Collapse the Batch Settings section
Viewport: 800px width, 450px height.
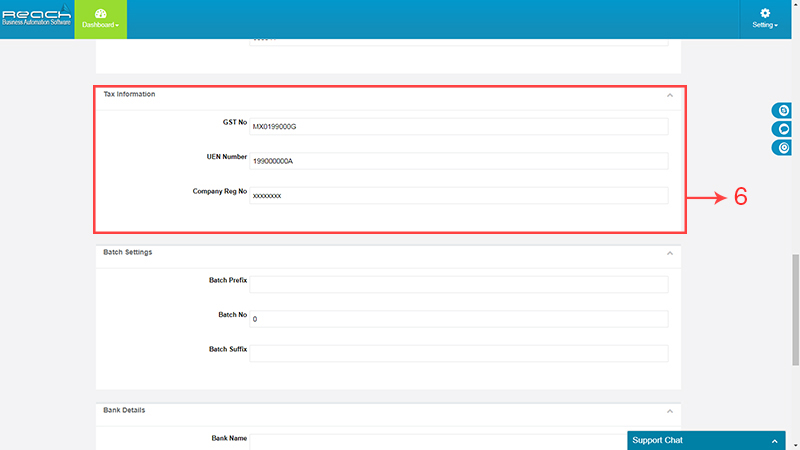click(670, 254)
